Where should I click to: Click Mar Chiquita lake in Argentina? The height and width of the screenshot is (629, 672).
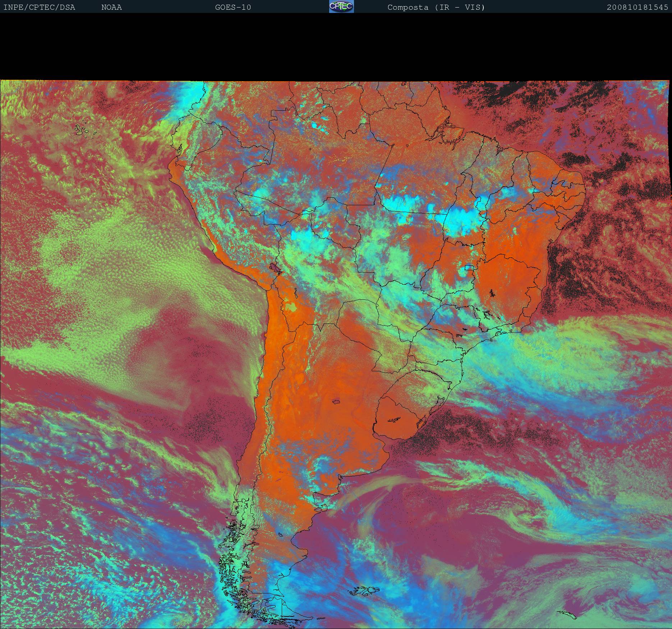(x=336, y=402)
